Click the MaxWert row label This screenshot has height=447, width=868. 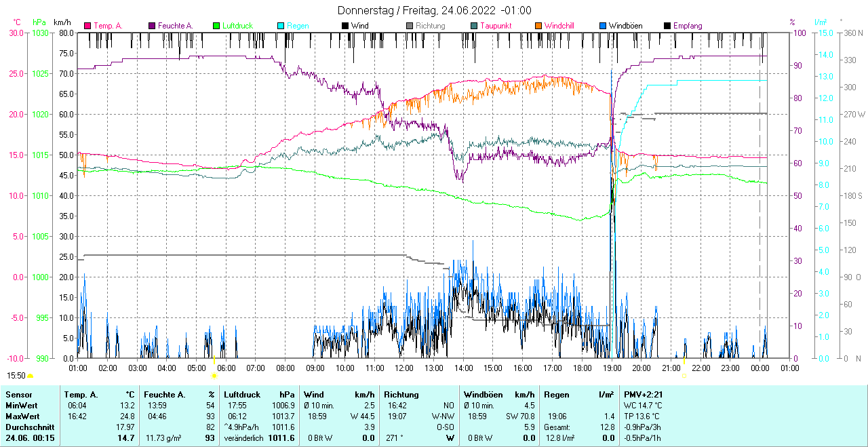click(23, 416)
